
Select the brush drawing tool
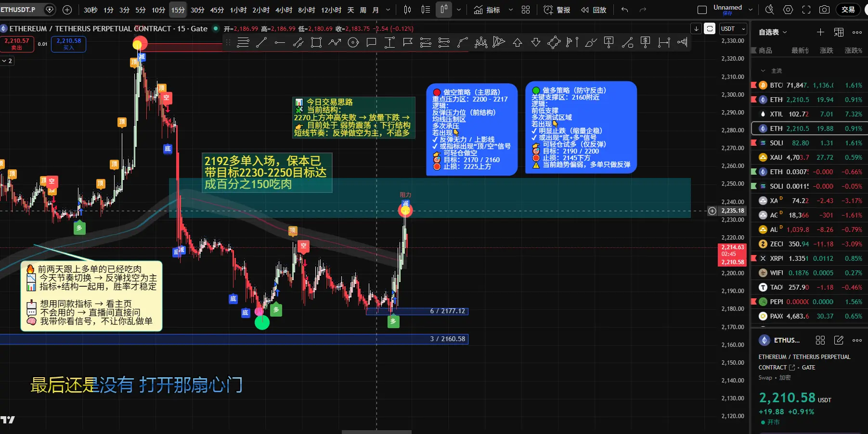coord(591,42)
